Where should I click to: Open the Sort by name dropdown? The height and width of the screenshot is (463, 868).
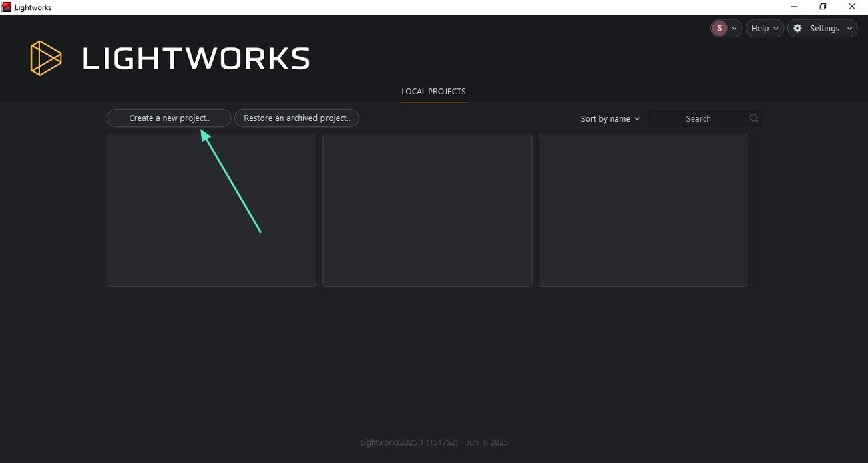610,119
